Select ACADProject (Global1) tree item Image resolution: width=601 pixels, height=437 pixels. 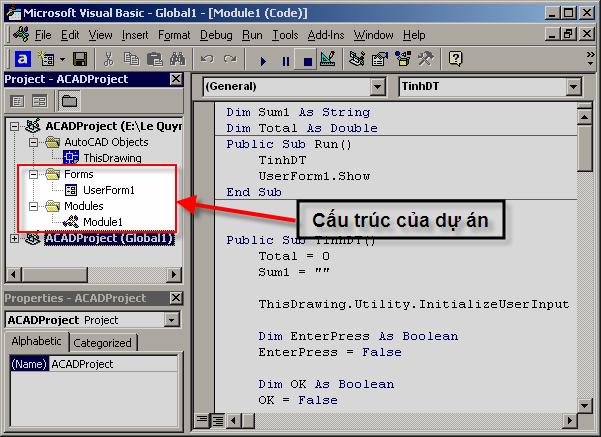click(x=110, y=238)
